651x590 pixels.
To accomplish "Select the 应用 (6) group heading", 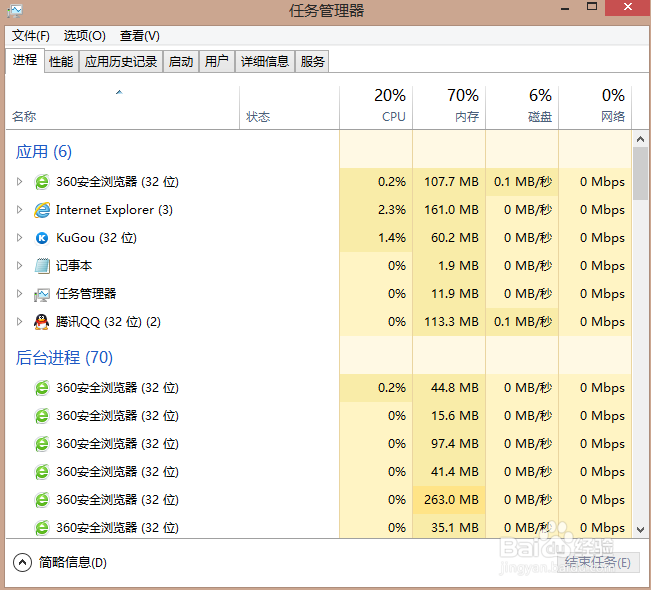I will pyautogui.click(x=44, y=152).
